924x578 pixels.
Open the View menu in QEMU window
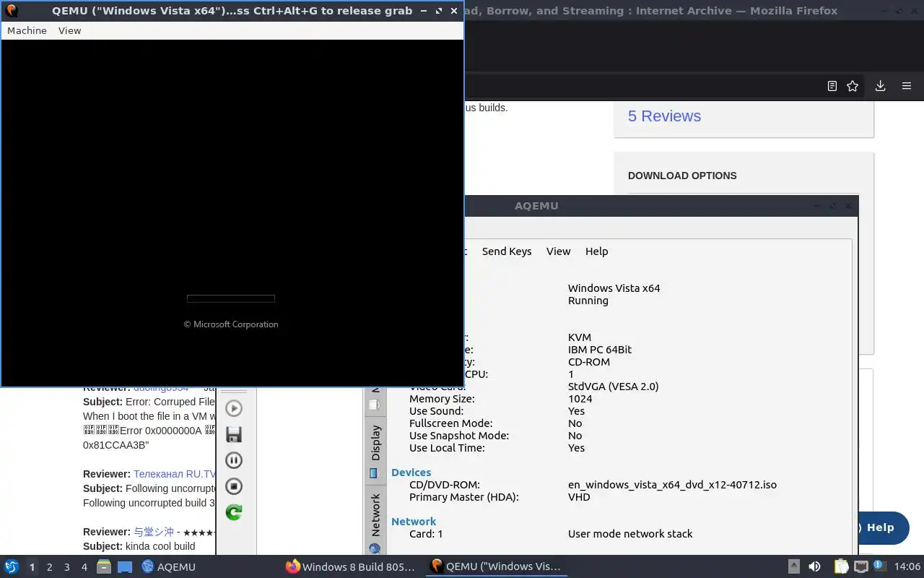(x=70, y=30)
